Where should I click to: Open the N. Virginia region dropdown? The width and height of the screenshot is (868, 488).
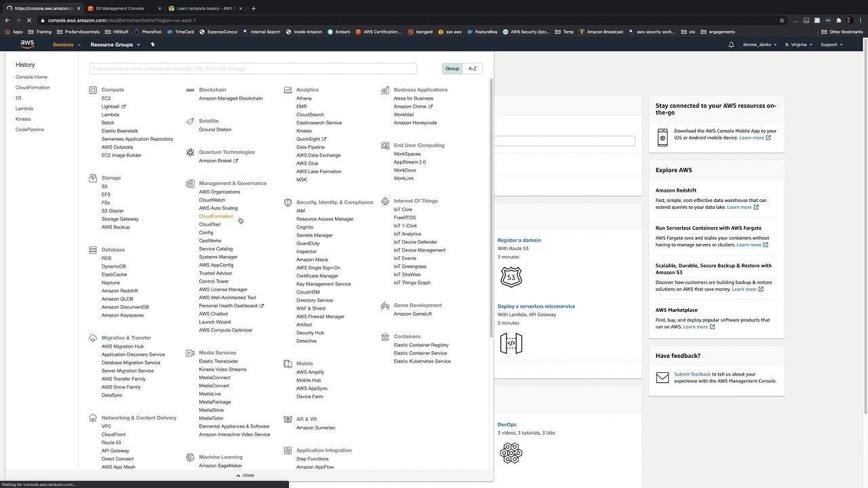[798, 45]
